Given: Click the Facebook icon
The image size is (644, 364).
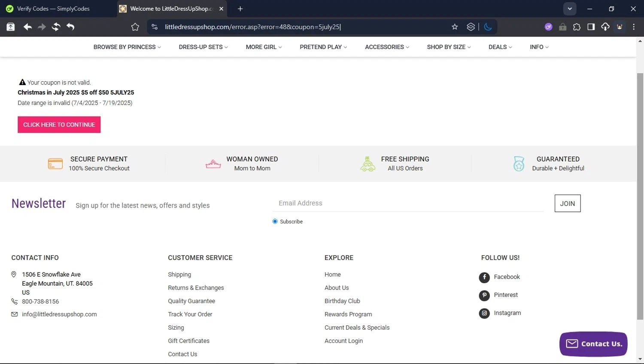Looking at the screenshot, I should coord(484,277).
